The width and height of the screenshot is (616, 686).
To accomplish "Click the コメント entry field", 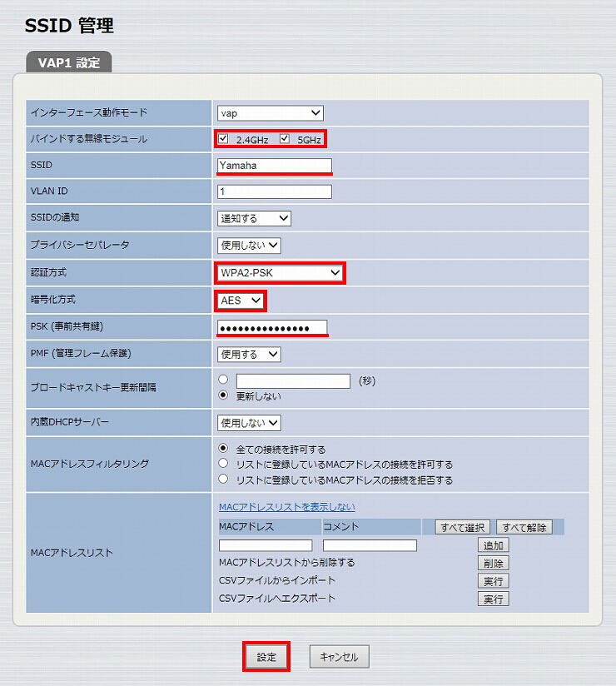I will tap(370, 545).
